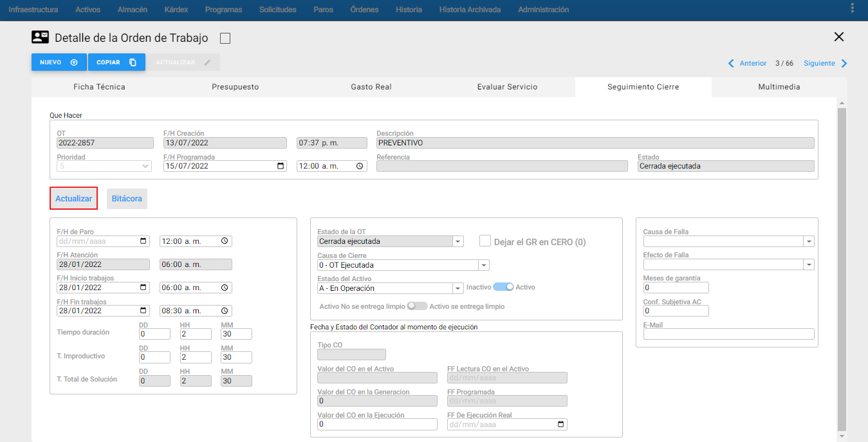Open the Programas menu
The image size is (868, 442).
tap(223, 10)
